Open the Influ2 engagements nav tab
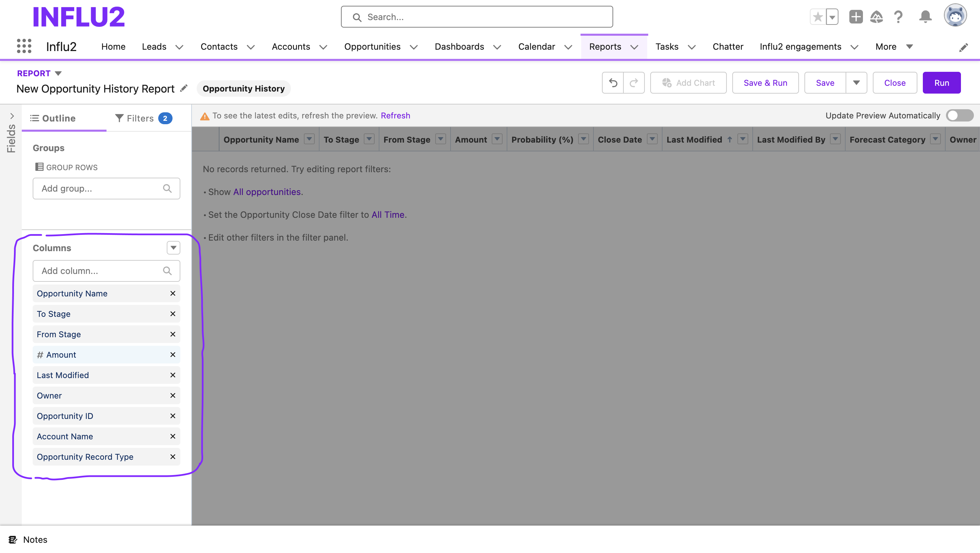Screen dimensions: 980x553 [800, 46]
